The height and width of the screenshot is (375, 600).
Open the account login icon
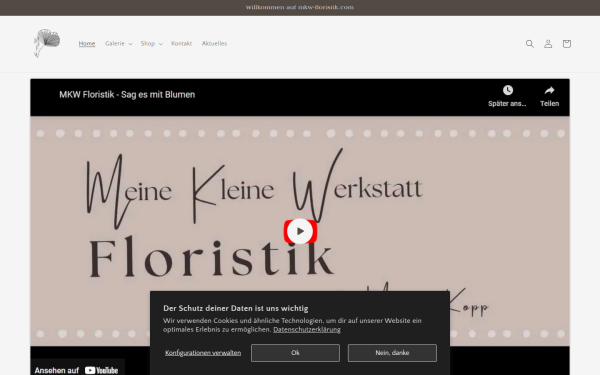(x=548, y=44)
